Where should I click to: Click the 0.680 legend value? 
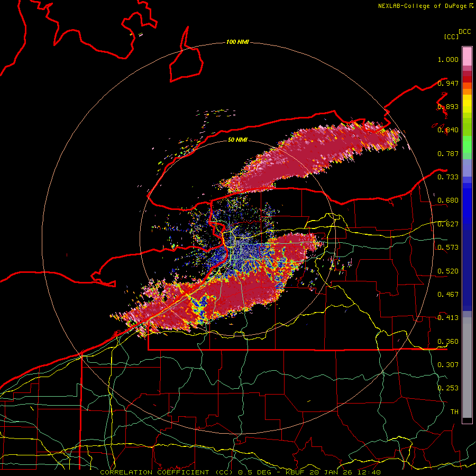tap(448, 200)
